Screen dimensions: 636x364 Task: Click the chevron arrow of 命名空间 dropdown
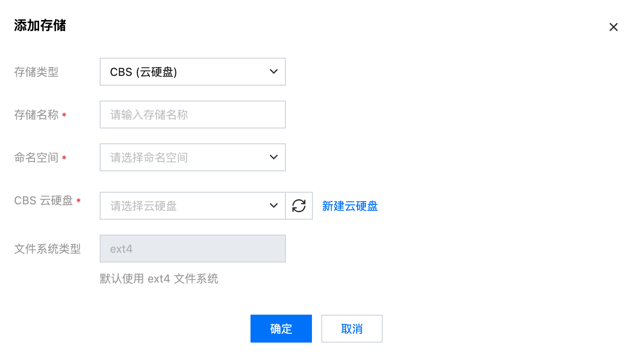click(x=274, y=157)
